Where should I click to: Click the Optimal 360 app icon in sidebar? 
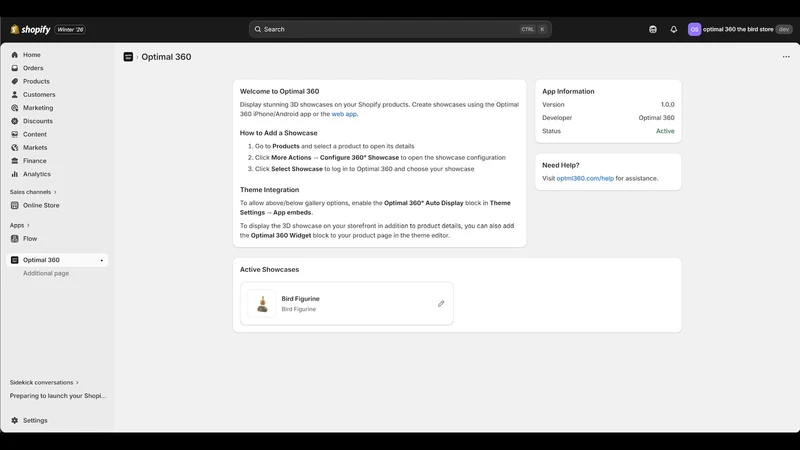15,260
